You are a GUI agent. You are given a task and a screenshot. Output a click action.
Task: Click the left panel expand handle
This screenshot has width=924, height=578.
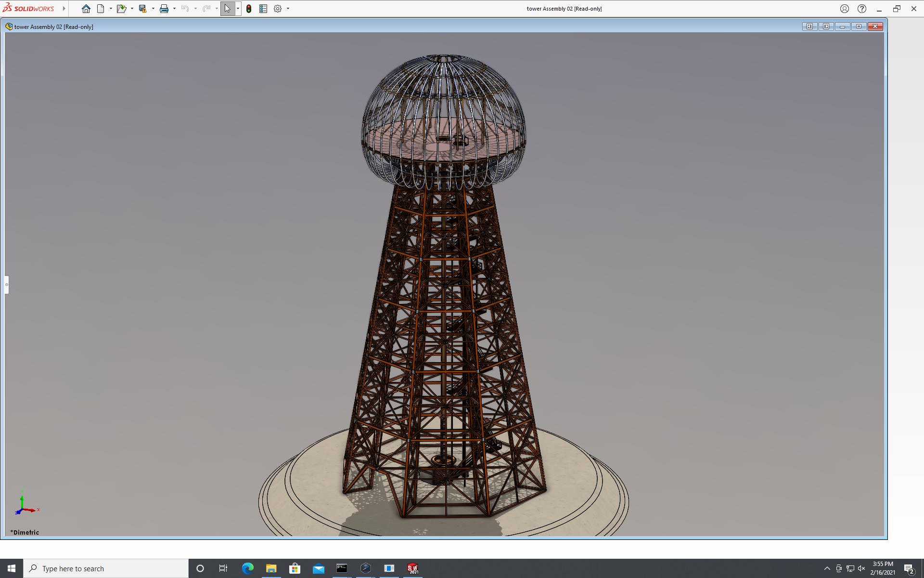7,285
